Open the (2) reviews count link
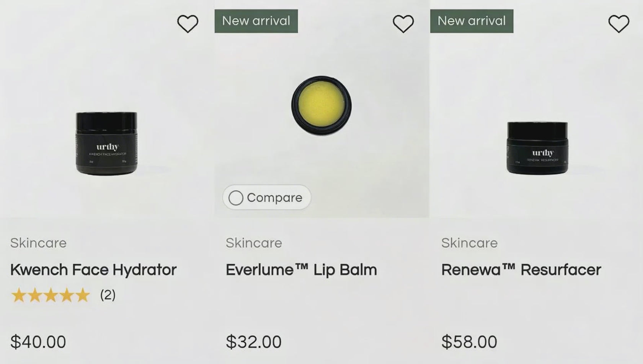643x364 pixels. point(108,295)
